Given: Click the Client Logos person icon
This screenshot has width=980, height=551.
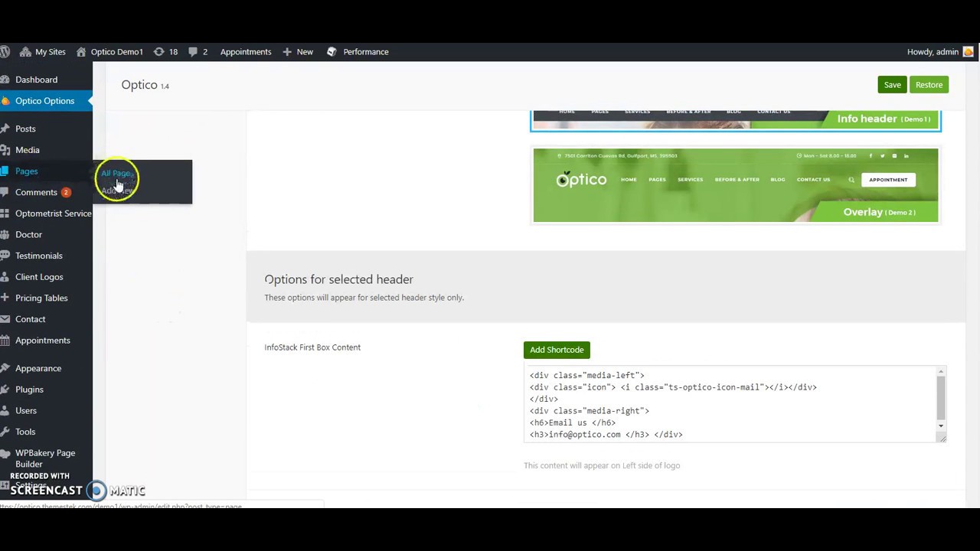Looking at the screenshot, I should tap(4, 277).
